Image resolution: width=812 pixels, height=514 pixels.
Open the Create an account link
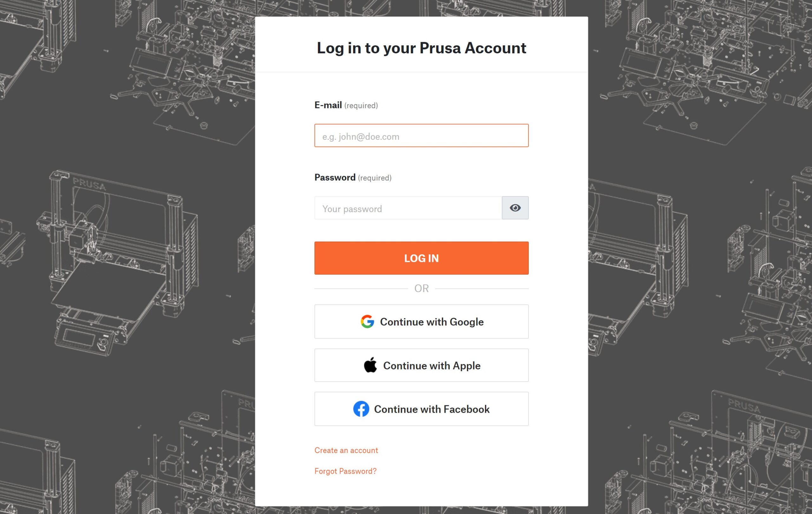pos(346,450)
